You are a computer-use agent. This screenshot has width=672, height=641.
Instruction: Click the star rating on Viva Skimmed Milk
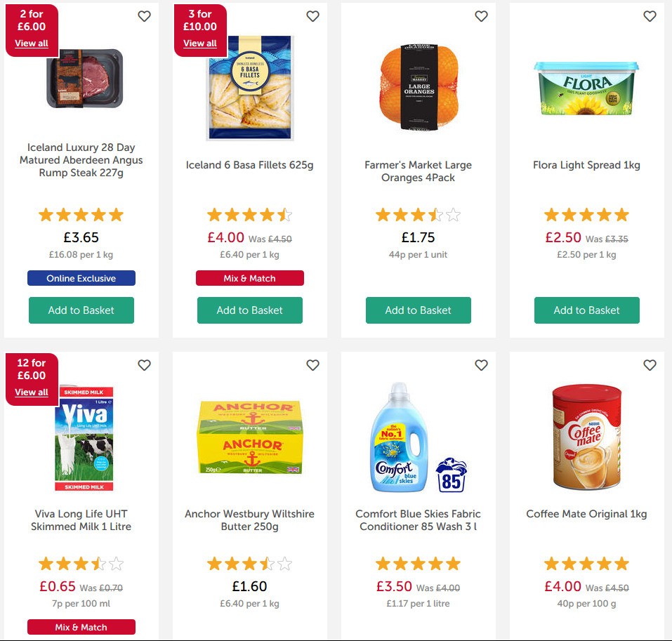(81, 563)
